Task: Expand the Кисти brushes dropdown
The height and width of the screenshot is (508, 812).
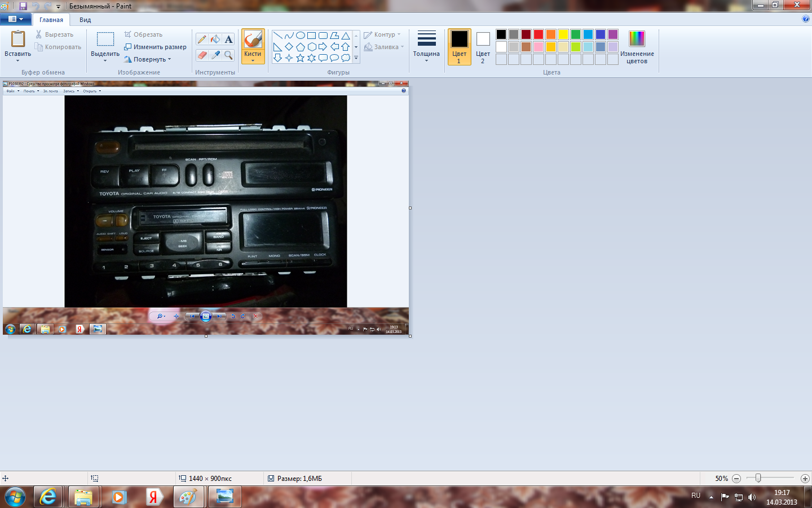Action: (253, 60)
